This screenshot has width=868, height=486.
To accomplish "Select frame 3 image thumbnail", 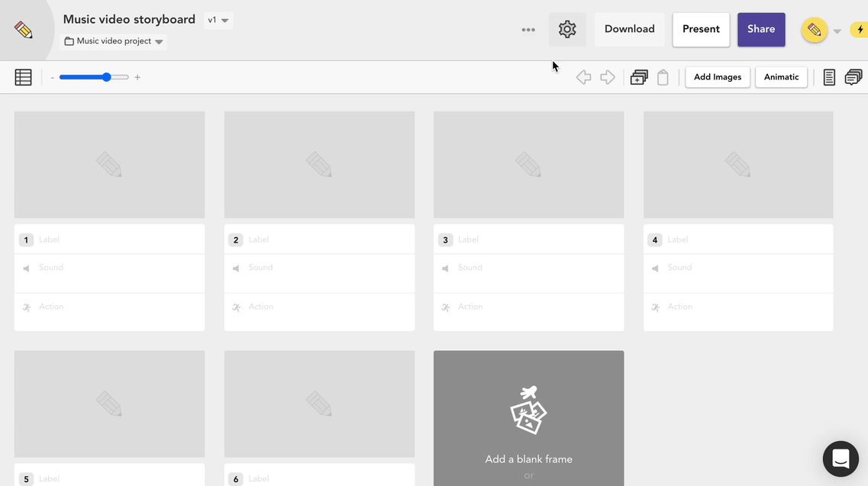I will [x=528, y=164].
